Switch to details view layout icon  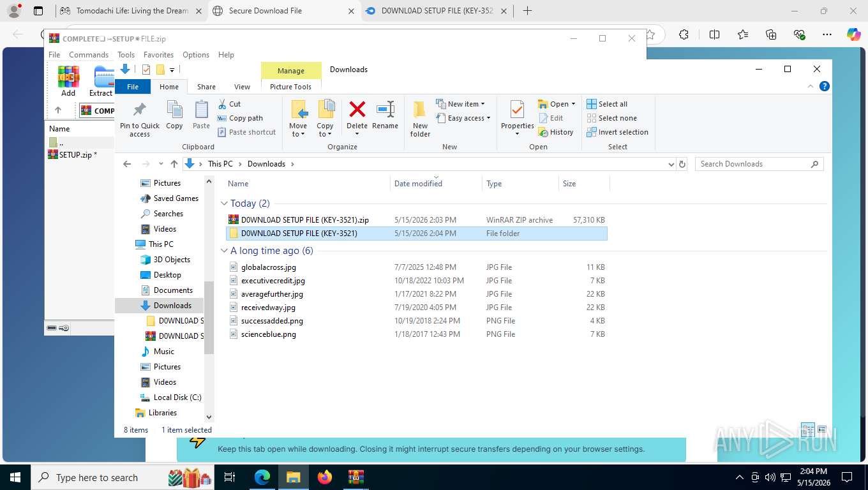808,429
